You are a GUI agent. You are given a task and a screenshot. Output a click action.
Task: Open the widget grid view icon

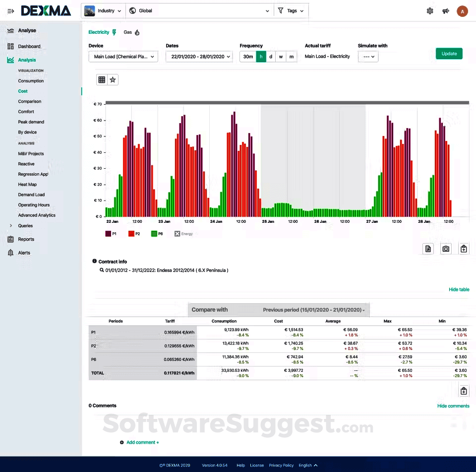click(102, 79)
